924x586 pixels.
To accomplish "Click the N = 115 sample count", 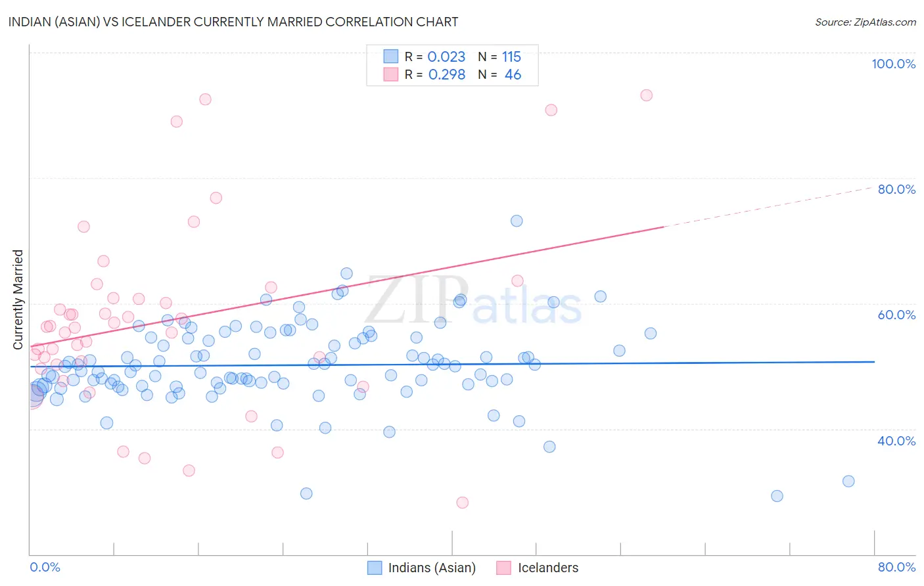I will point(499,57).
